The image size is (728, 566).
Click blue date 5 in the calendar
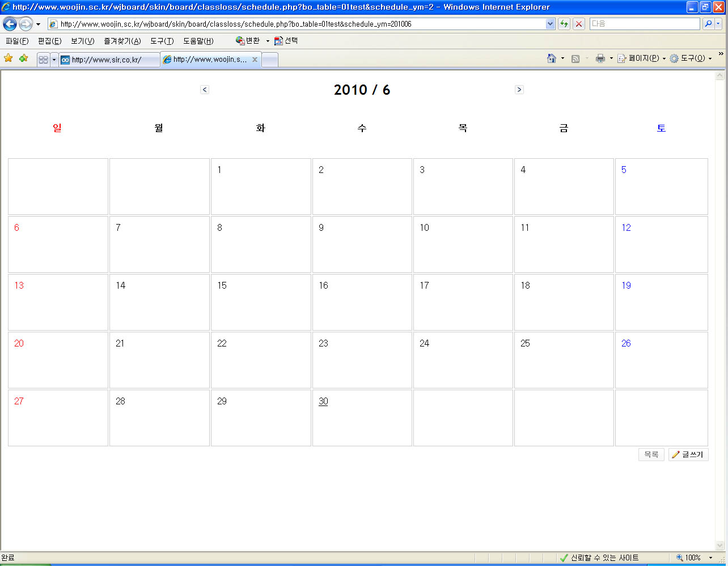(624, 170)
